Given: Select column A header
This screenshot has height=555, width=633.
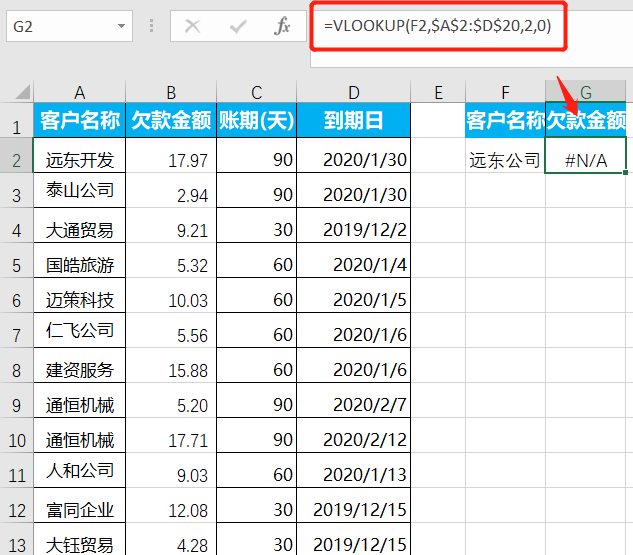Looking at the screenshot, I should coord(80,92).
